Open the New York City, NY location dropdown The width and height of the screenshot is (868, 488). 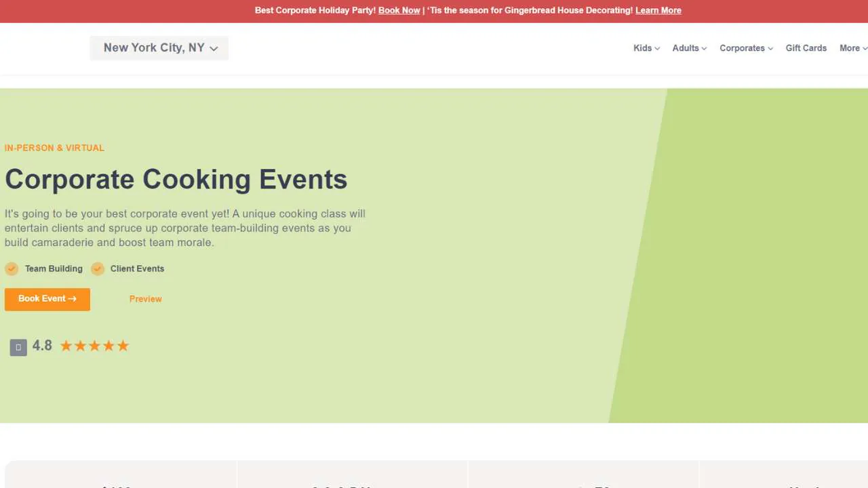tap(159, 48)
